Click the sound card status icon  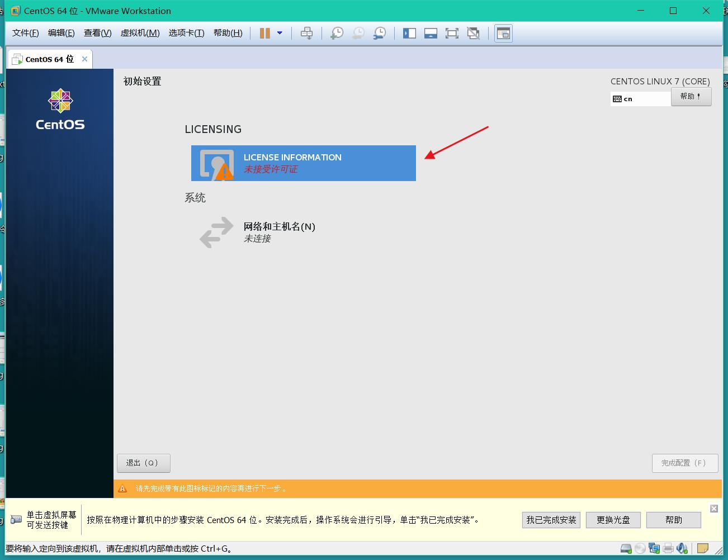tap(682, 548)
